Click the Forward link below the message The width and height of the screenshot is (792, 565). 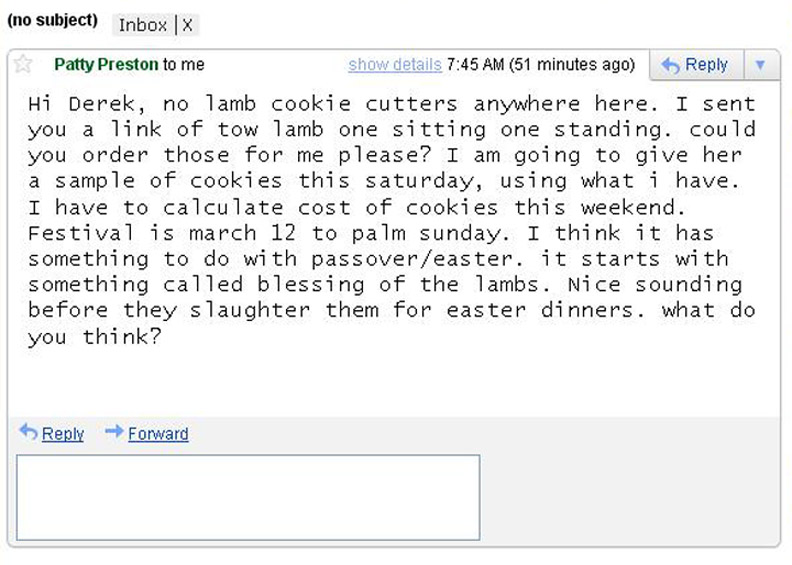[x=158, y=434]
